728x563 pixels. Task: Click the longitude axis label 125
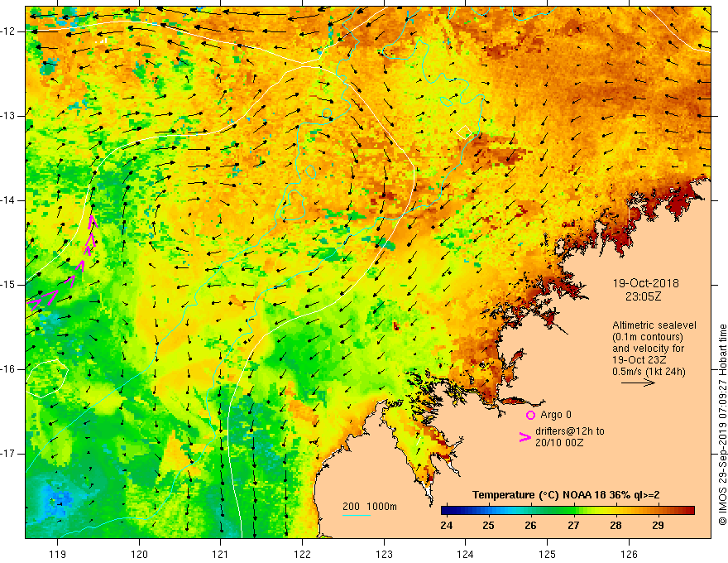(x=548, y=554)
